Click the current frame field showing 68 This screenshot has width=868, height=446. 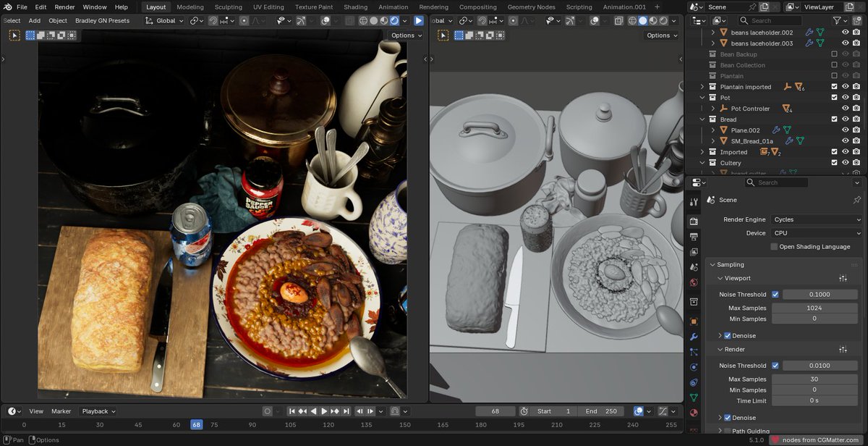click(495, 411)
